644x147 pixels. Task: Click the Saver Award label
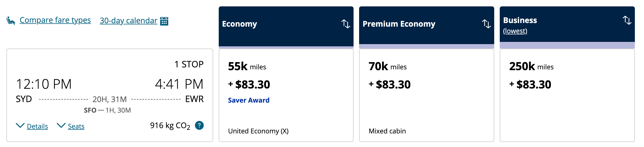pos(249,100)
